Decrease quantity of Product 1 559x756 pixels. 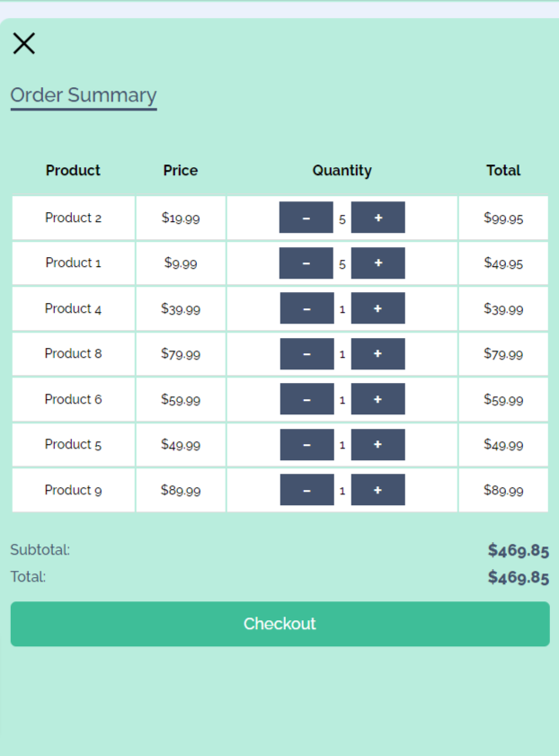[x=306, y=262]
